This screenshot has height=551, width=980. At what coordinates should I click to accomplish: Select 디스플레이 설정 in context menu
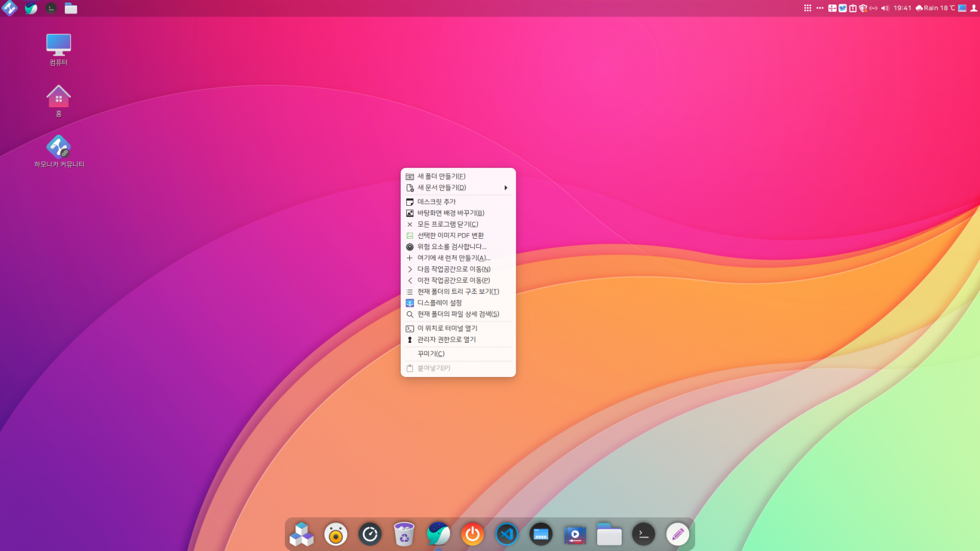[439, 303]
